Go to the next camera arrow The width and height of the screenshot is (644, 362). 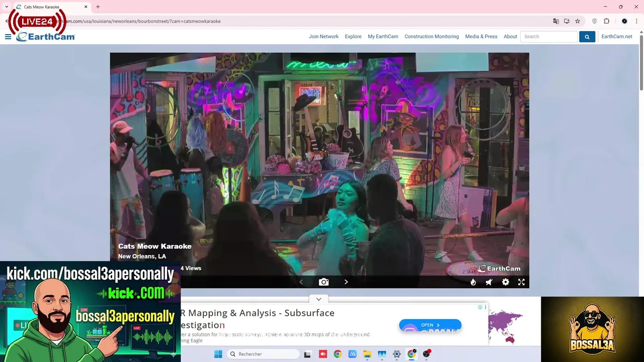tap(346, 282)
